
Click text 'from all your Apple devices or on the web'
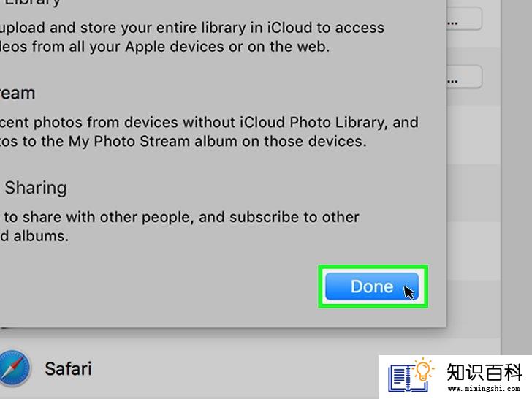click(180, 47)
